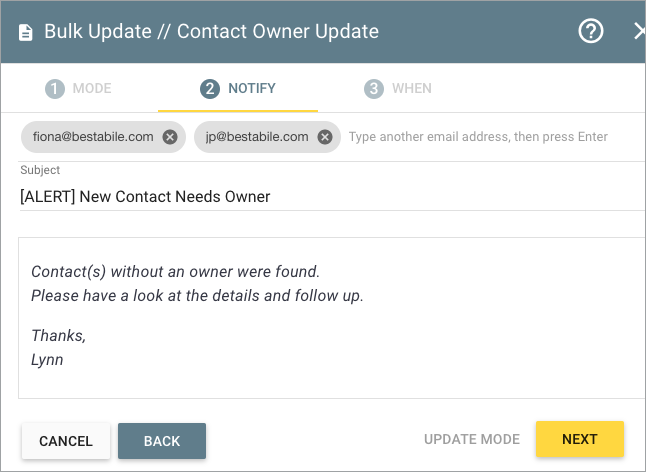Focus the Subject text field
This screenshot has height=472, width=646.
pyautogui.click(x=330, y=197)
